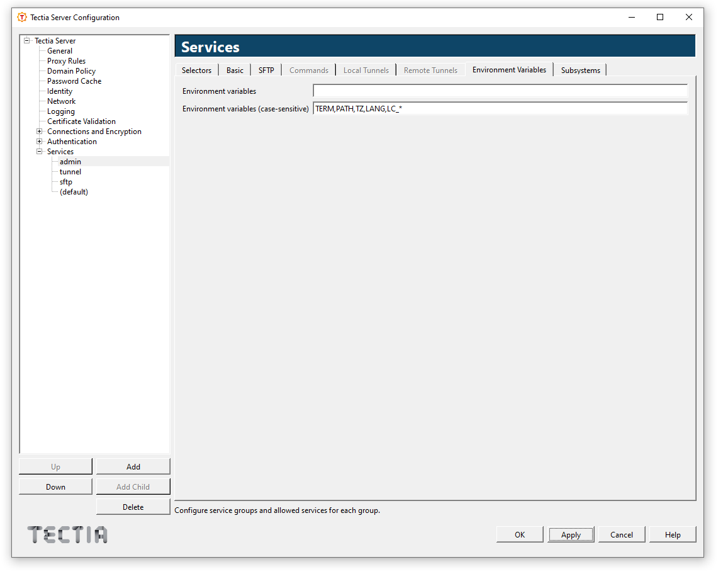
Task: Select the Services tree label
Action: coord(60,152)
